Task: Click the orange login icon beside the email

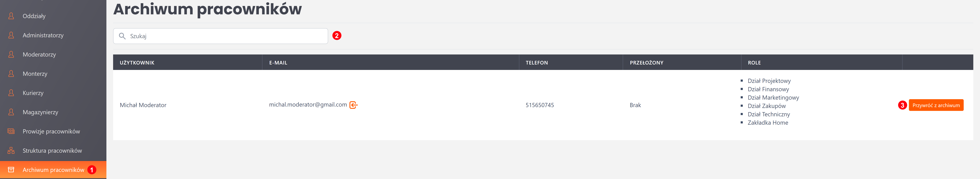Action: 353,105
